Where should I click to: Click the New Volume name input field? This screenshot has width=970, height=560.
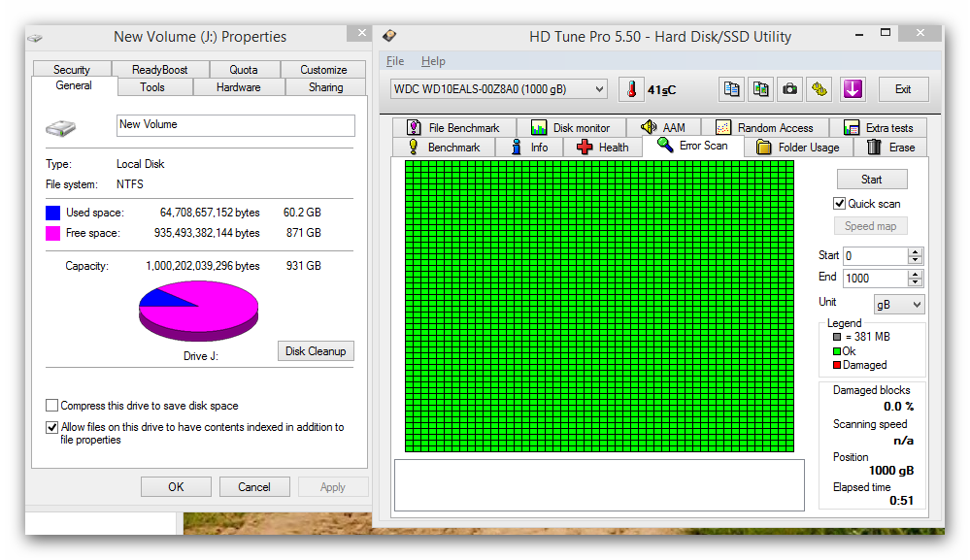(236, 125)
